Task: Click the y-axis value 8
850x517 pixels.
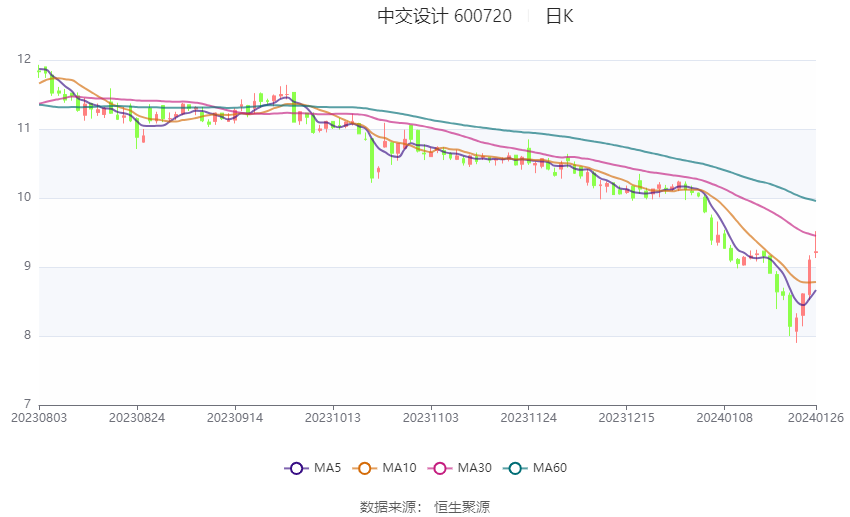Action: coord(28,335)
